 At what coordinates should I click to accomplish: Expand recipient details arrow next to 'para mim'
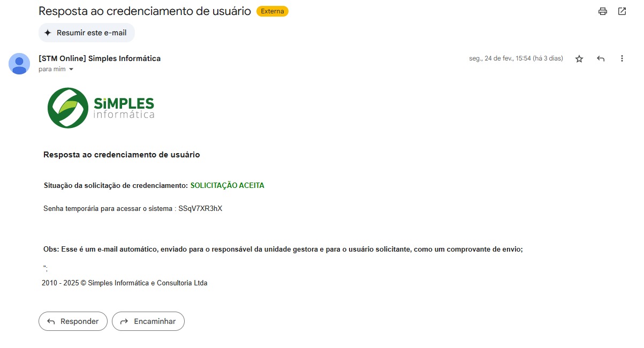coord(71,70)
